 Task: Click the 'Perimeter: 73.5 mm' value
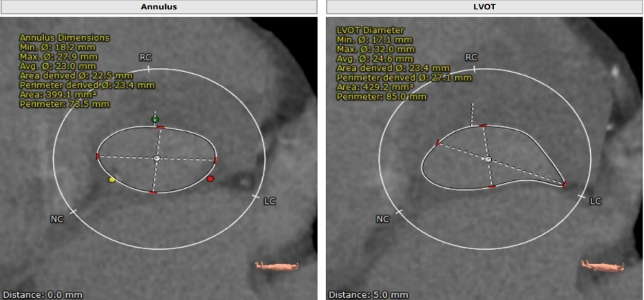coord(65,104)
